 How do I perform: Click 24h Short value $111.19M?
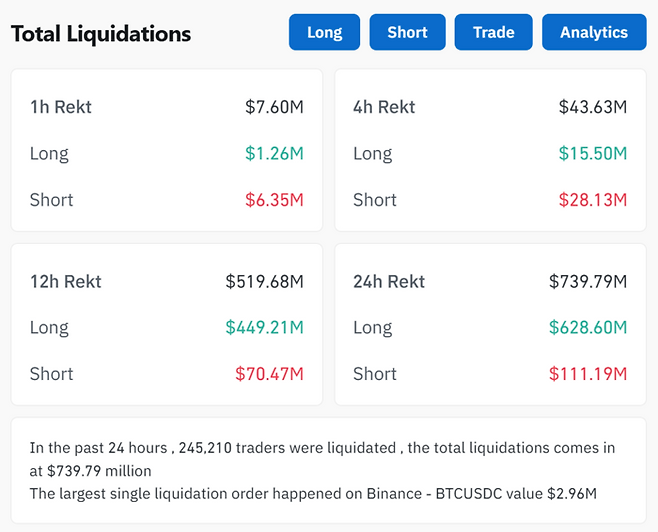coord(587,374)
